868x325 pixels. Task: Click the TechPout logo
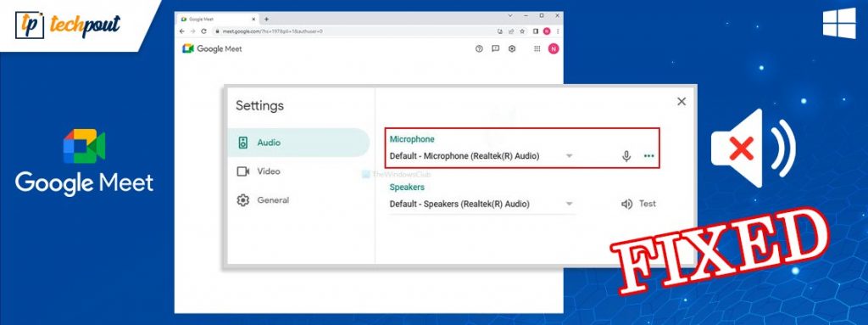(68, 25)
